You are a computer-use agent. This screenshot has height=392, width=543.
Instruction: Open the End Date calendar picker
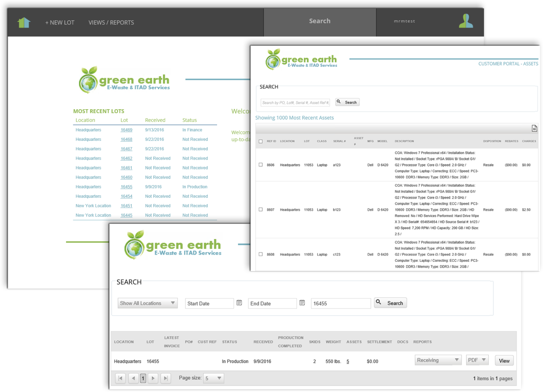coord(302,302)
